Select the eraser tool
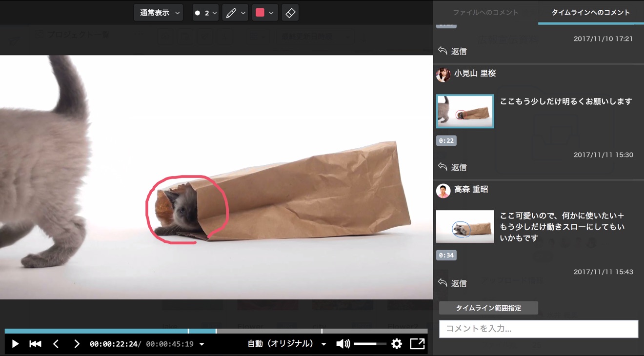 point(290,13)
